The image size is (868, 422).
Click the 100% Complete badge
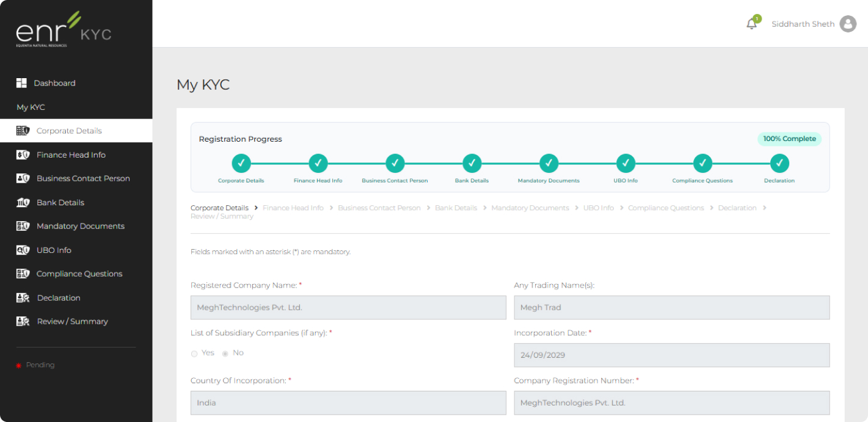789,139
